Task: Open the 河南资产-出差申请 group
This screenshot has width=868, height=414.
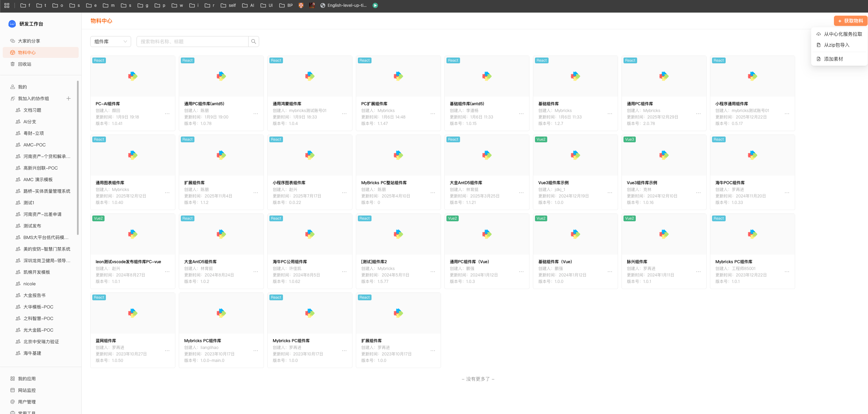Action: 42,214
